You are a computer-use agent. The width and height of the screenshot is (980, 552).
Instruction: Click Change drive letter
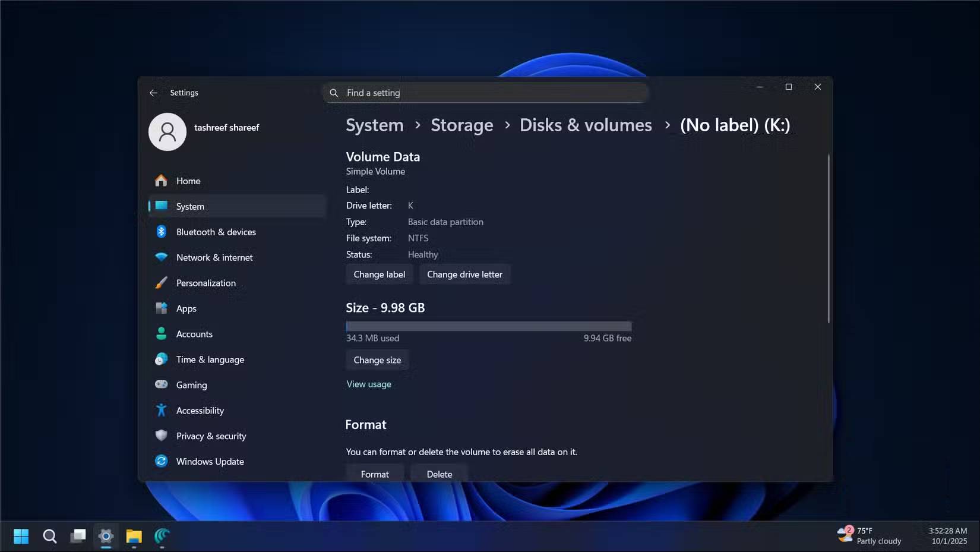[464, 274]
